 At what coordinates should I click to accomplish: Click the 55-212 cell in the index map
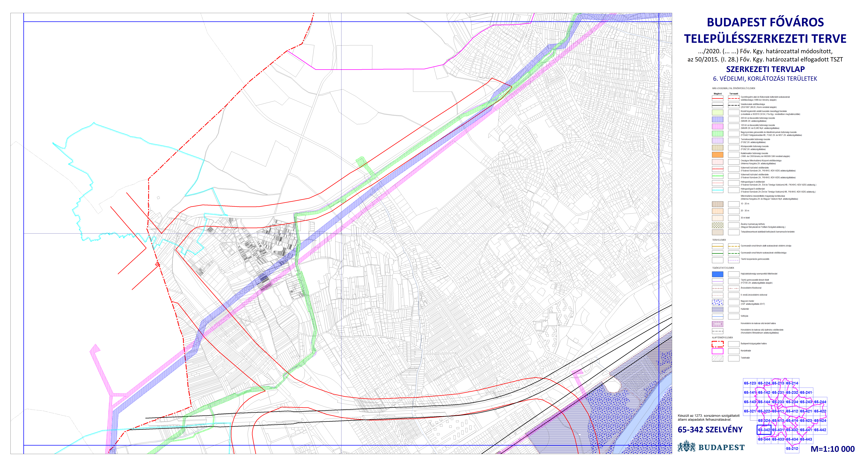[792, 449]
